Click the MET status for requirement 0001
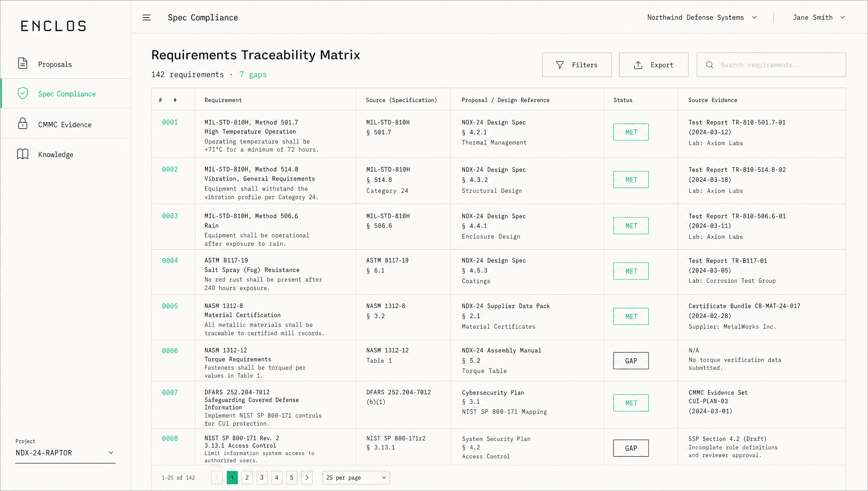This screenshot has height=491, width=868. tap(631, 132)
